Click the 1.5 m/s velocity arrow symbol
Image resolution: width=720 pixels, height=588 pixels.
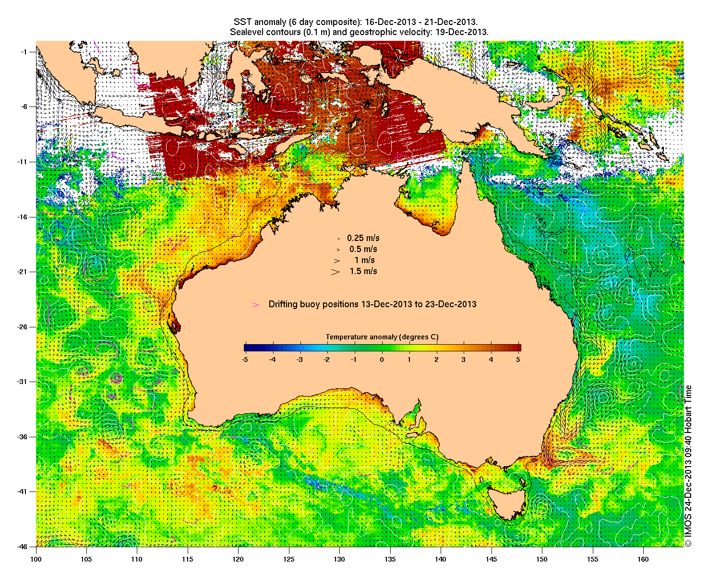coord(336,272)
